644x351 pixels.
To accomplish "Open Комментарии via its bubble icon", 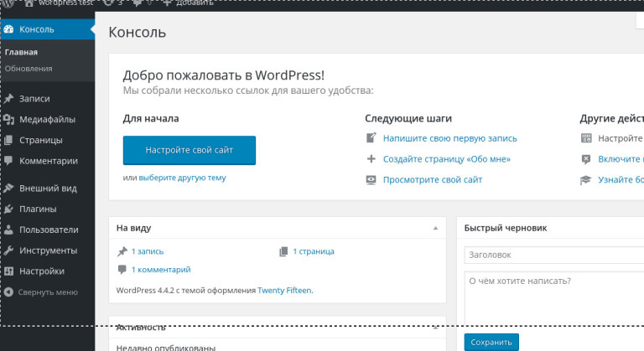I will (8, 161).
